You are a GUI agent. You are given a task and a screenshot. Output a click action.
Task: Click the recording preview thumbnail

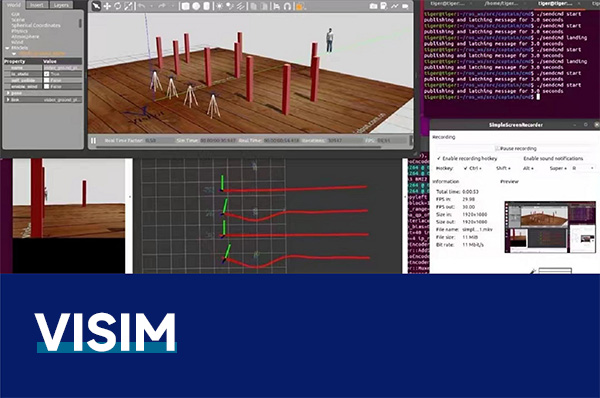(550, 227)
